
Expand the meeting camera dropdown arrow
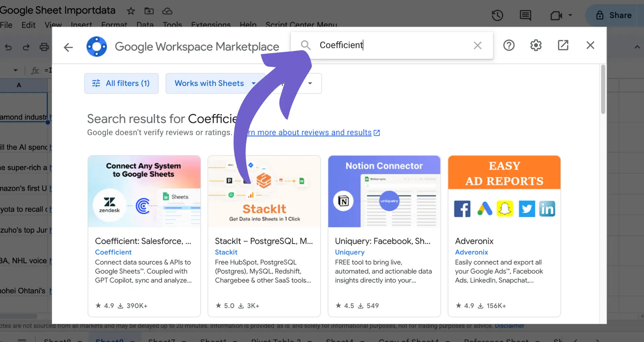click(570, 15)
